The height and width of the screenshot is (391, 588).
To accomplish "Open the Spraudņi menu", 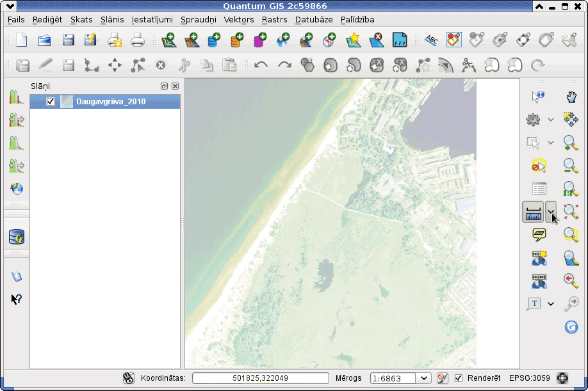I will 199,19.
